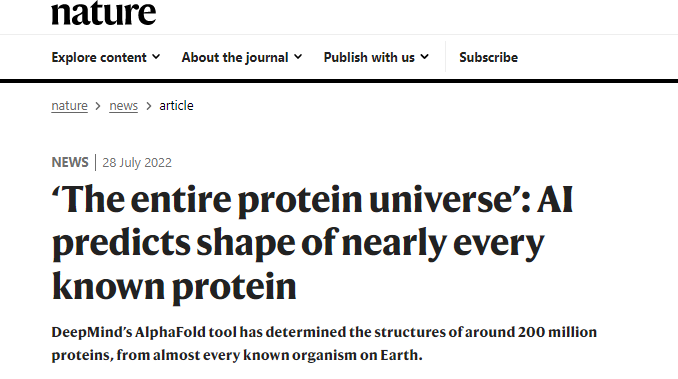
Task: Go to the news breadcrumb link
Action: pyautogui.click(x=123, y=106)
